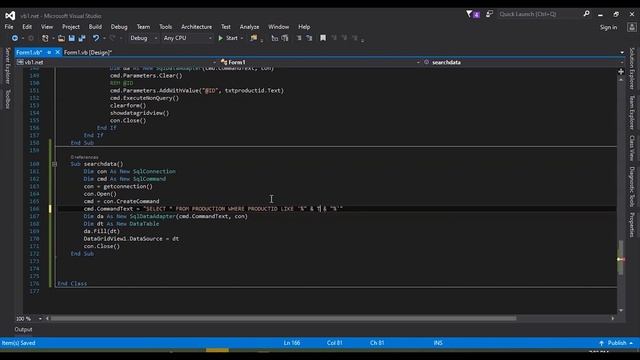
Task: Toggle the Bookmark toolbar icon
Action: pos(323,38)
